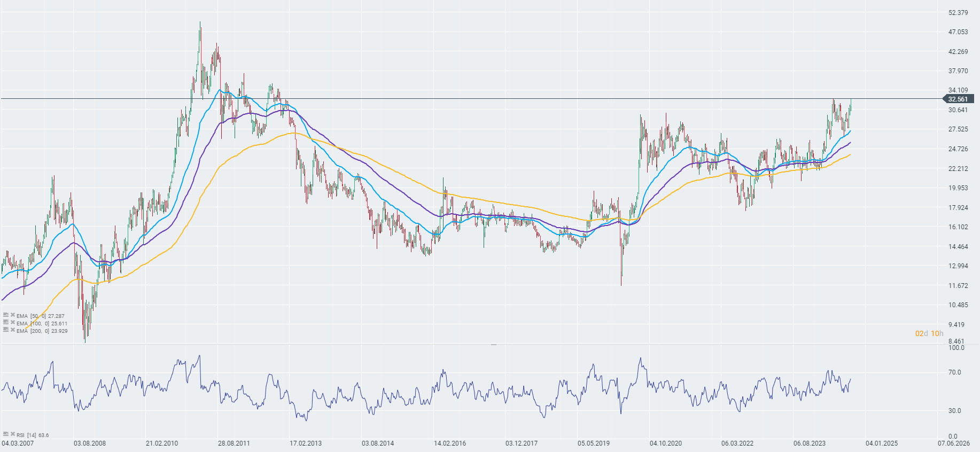Click the 14.02.2016 date label
The width and height of the screenshot is (980, 452).
tap(450, 443)
